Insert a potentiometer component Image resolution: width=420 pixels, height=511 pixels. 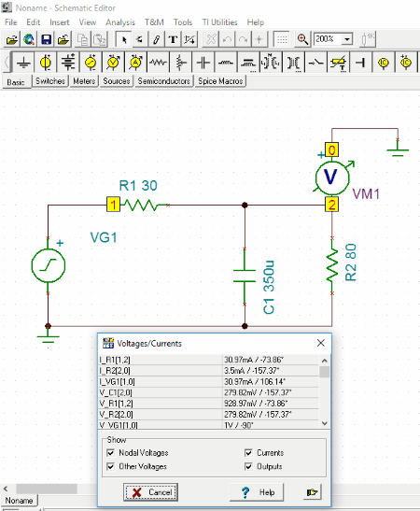[x=181, y=62]
